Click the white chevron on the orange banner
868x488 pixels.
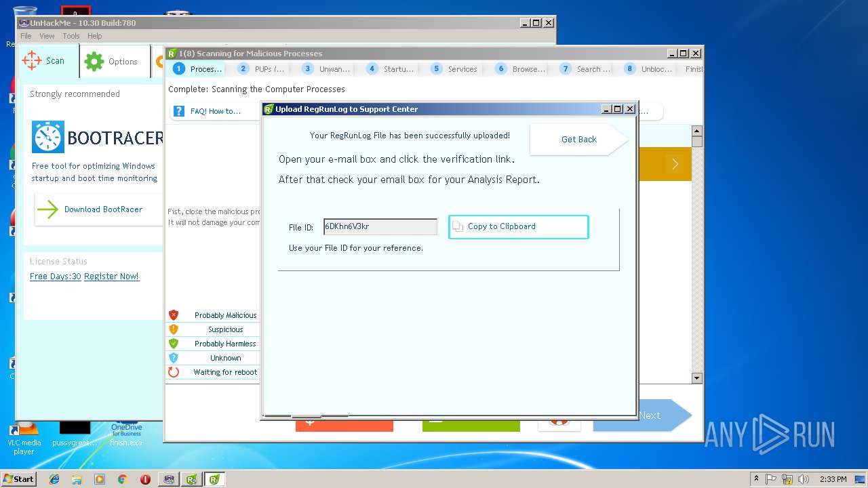point(675,164)
